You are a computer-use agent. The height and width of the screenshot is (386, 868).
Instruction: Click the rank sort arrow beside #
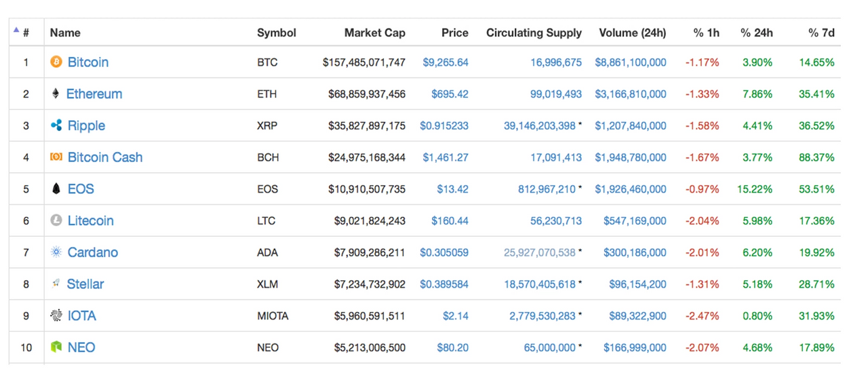pos(16,30)
